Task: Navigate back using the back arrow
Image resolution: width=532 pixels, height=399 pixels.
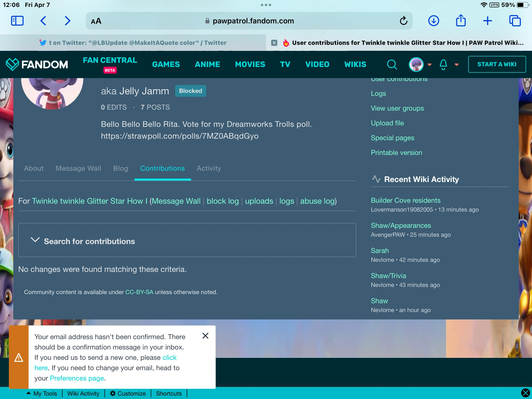Action: [43, 21]
